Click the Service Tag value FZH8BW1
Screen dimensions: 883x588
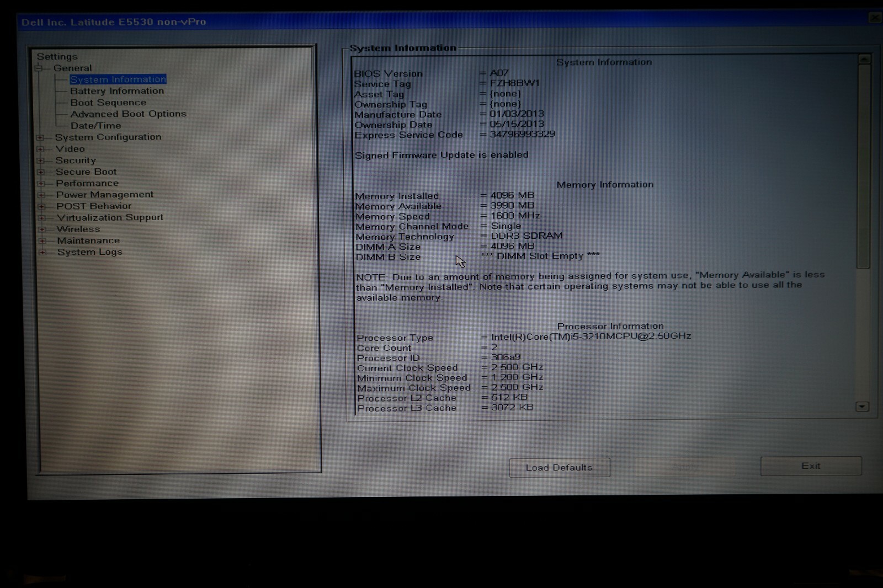514,83
